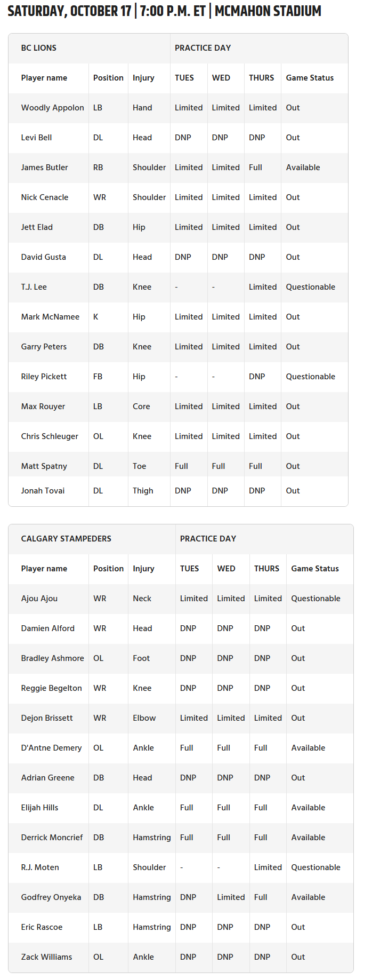Select the Game Status column header for BC Lions
Image resolution: width=372 pixels, height=980 pixels.
click(310, 78)
